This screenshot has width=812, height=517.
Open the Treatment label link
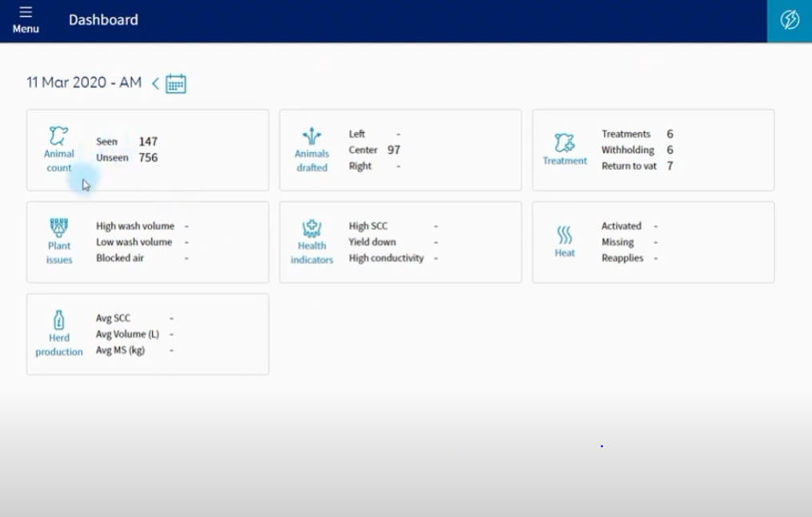[x=565, y=161]
